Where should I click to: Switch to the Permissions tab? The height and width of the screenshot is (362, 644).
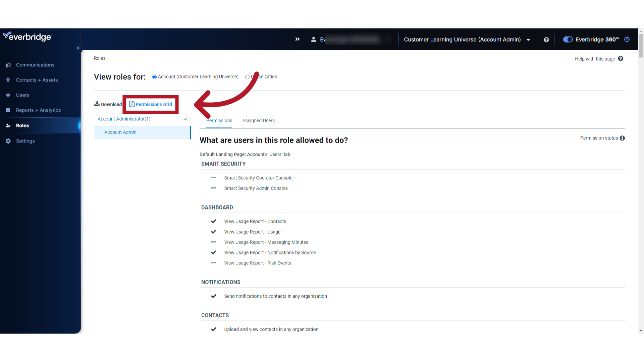pos(219,120)
